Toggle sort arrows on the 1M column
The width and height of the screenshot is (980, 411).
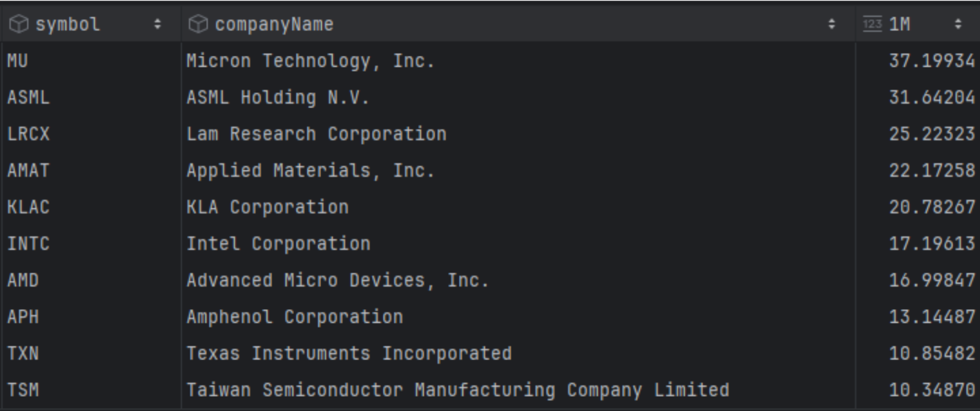[x=958, y=24]
